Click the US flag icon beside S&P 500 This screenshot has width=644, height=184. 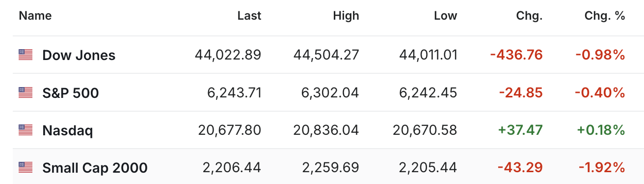pos(26,92)
